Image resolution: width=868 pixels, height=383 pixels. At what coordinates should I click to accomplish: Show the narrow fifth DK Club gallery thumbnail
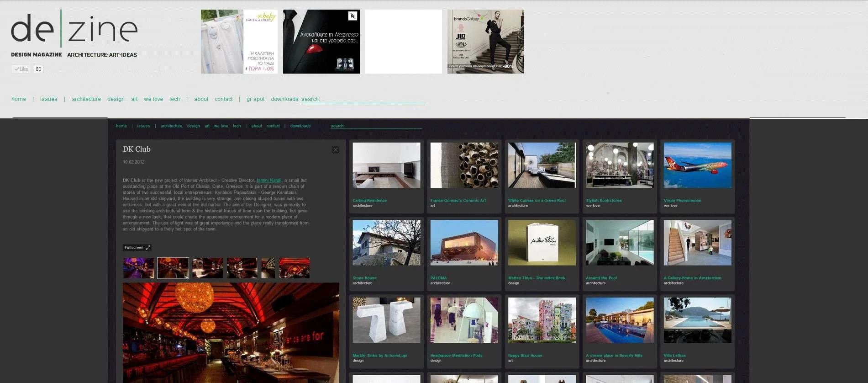pyautogui.click(x=268, y=268)
